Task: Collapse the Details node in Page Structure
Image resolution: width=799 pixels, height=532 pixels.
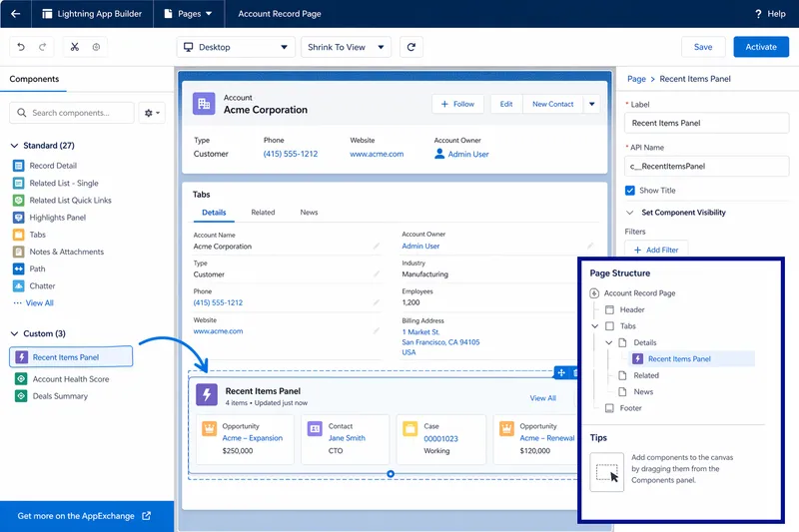Action: click(608, 342)
